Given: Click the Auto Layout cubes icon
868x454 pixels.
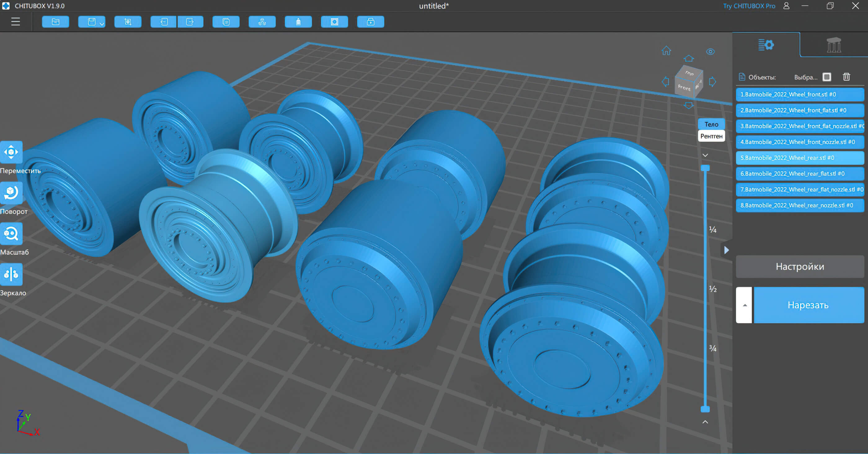Looking at the screenshot, I should (262, 22).
